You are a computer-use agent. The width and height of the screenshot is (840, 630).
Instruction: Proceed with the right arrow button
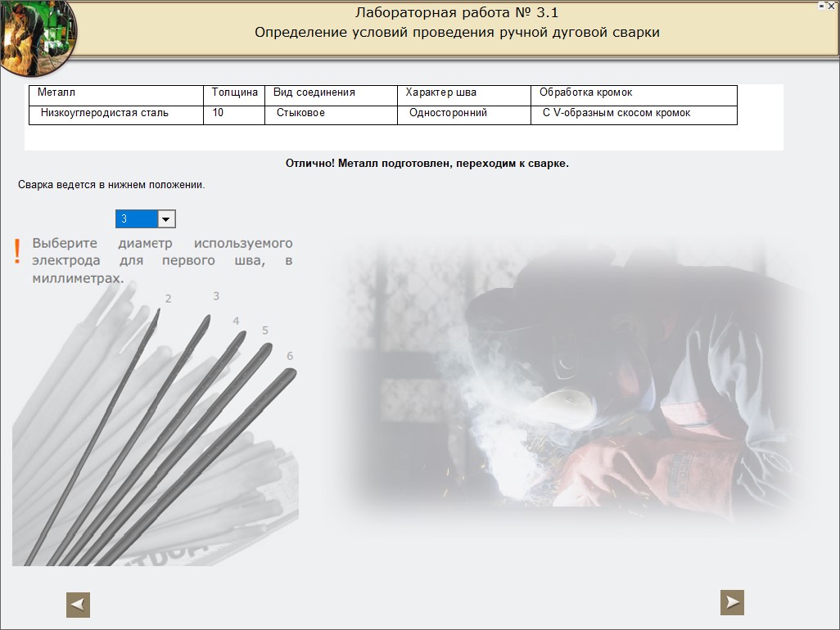(x=732, y=603)
